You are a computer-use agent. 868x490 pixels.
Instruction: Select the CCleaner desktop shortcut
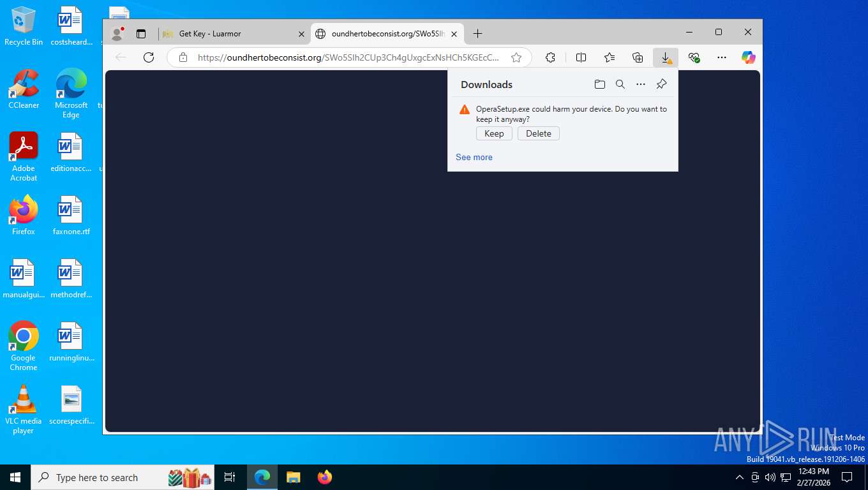pos(24,89)
